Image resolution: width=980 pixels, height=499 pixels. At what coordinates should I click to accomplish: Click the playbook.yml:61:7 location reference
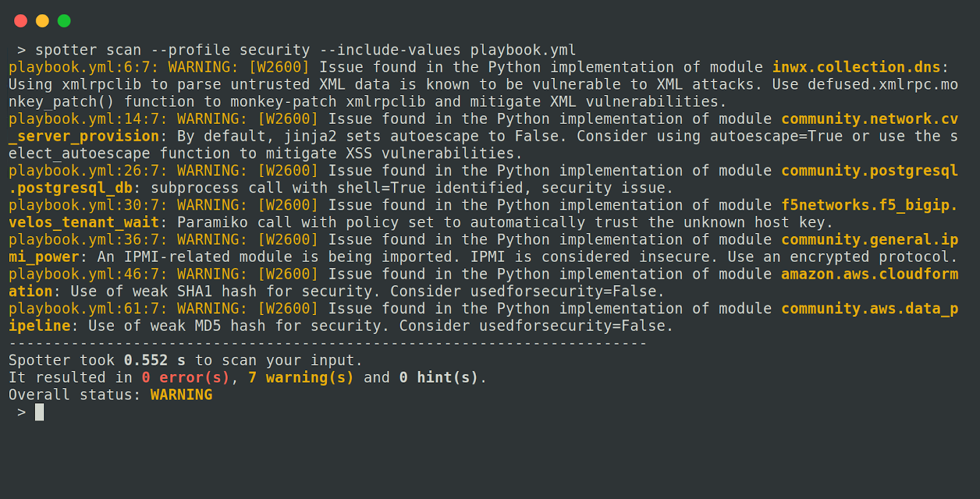83,308
